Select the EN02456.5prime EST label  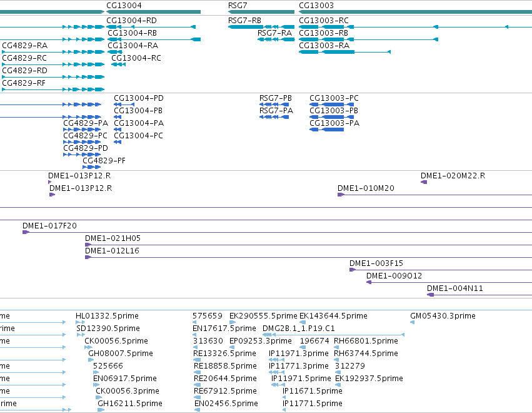point(226,404)
